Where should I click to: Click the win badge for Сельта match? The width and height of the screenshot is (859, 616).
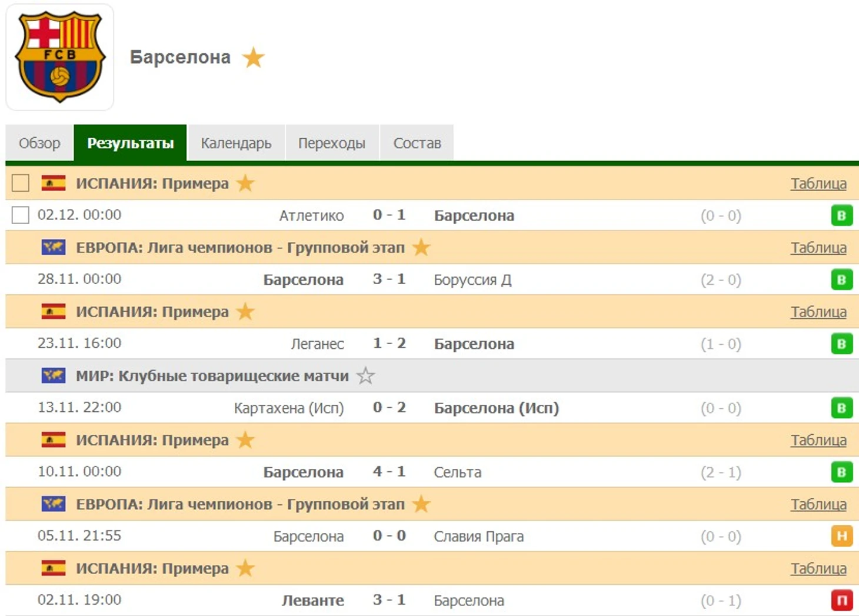pos(841,472)
